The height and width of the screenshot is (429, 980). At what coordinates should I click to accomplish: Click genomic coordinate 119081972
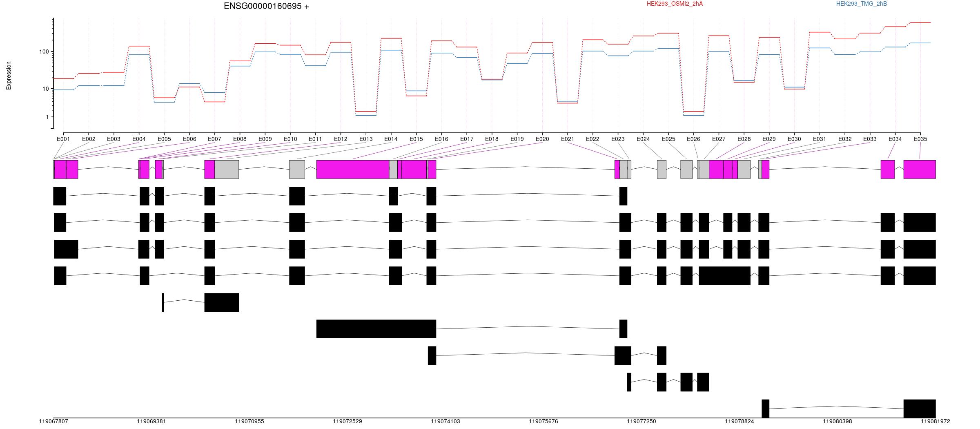tap(935, 421)
